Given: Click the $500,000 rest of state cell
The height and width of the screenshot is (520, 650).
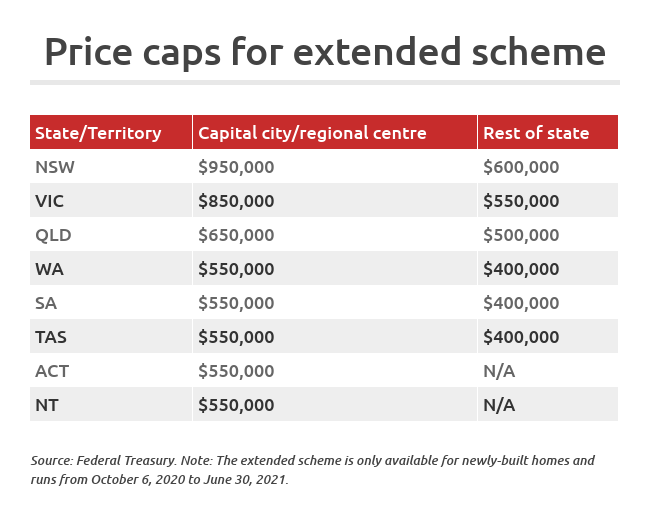Looking at the screenshot, I should point(521,235).
